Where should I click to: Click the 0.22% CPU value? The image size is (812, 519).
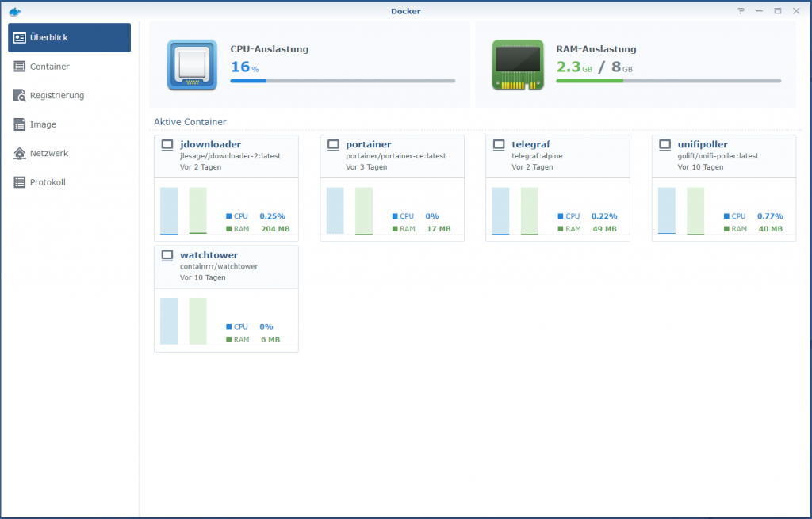[x=604, y=216]
